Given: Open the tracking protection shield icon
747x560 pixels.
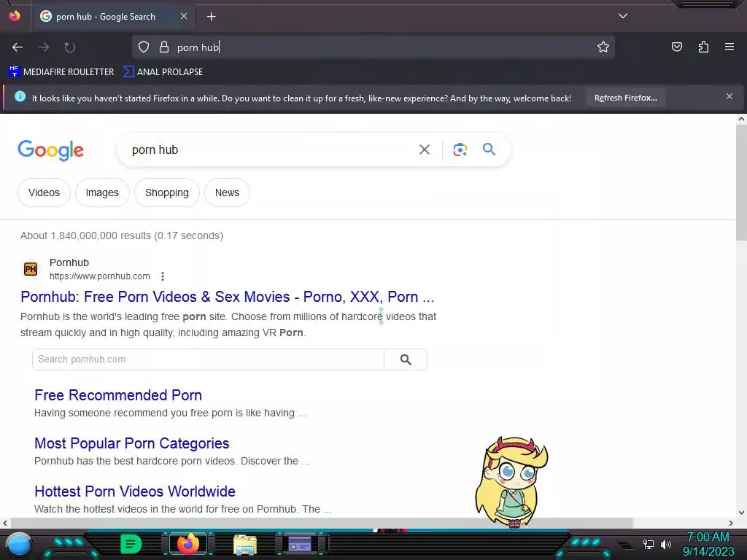Looking at the screenshot, I should tap(144, 47).
